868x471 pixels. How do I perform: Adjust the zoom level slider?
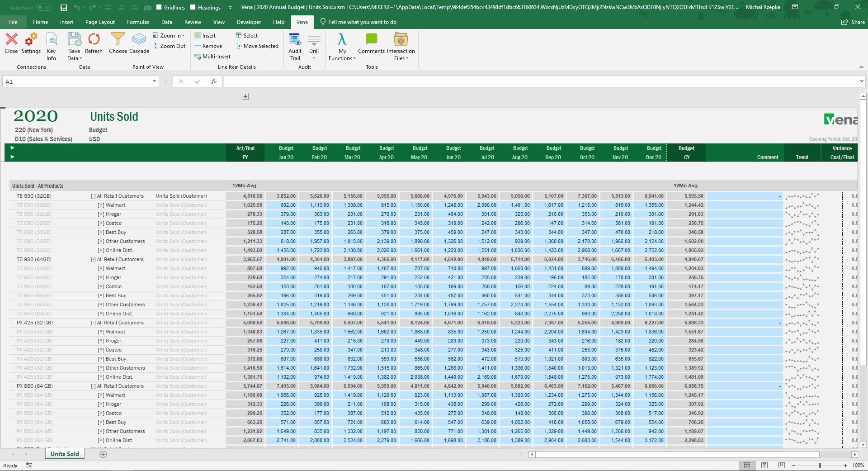click(820, 465)
